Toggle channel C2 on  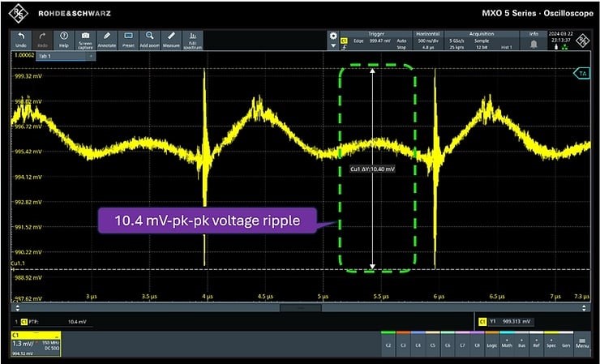(388, 344)
